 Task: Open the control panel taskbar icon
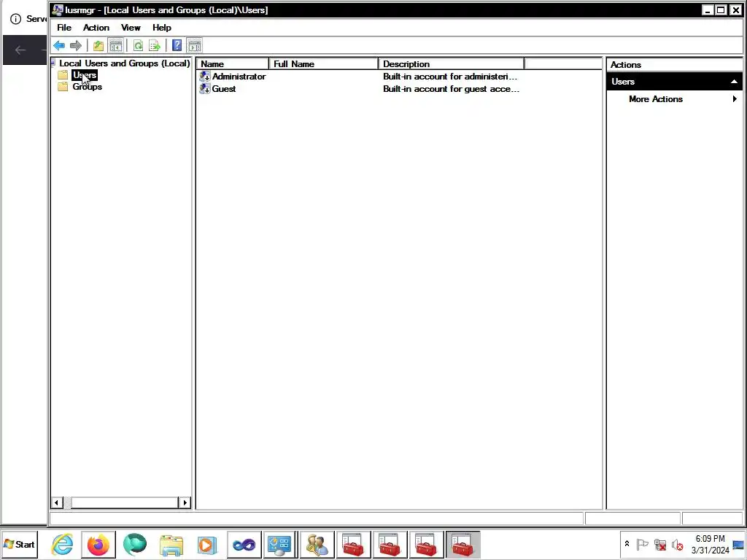click(280, 544)
